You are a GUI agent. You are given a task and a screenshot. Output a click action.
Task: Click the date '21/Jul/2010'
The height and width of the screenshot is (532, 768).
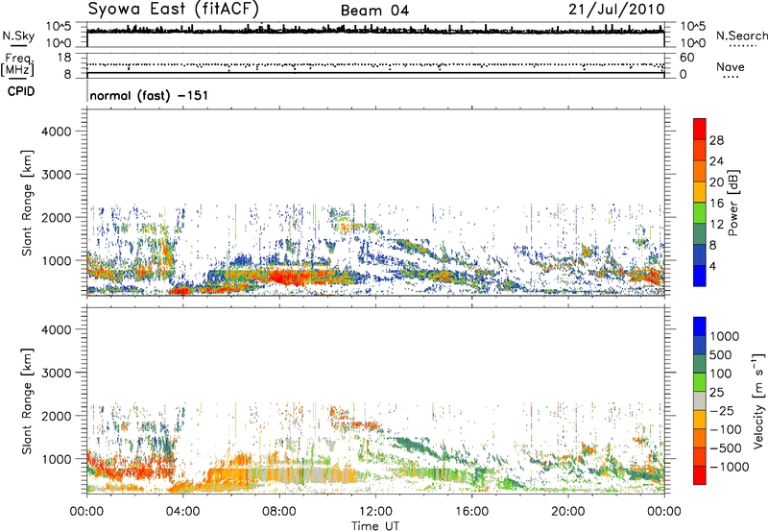[616, 10]
